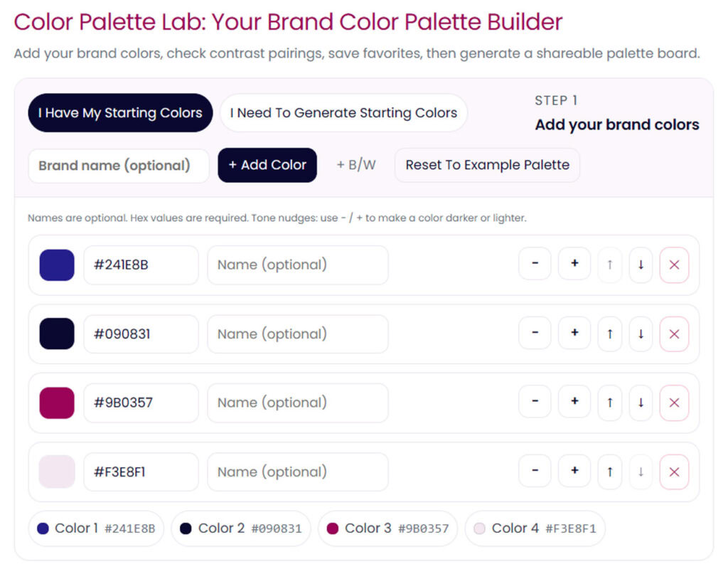The image size is (728, 569).
Task: Lighten the #241E8B color with the plus button
Action: click(574, 264)
